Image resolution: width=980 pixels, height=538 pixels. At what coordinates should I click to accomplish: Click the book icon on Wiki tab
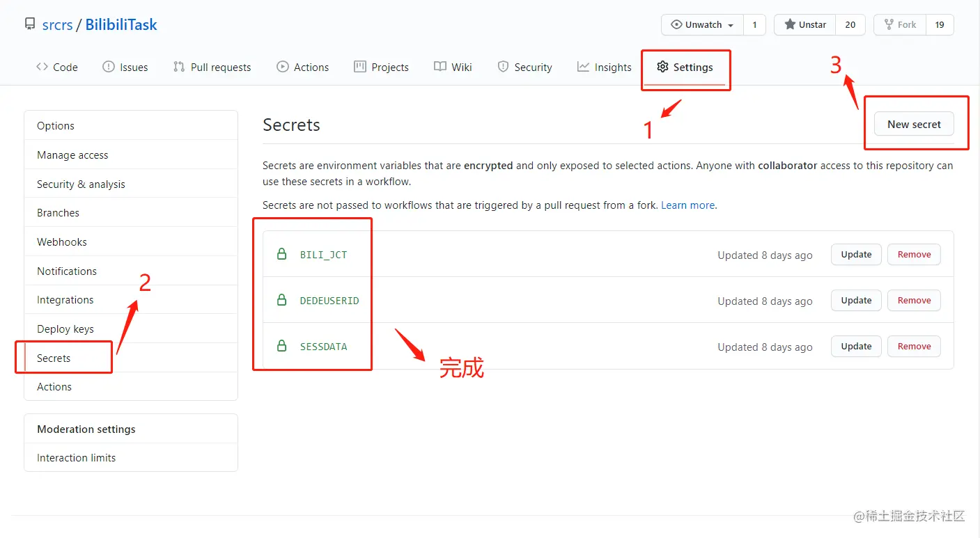click(x=440, y=67)
